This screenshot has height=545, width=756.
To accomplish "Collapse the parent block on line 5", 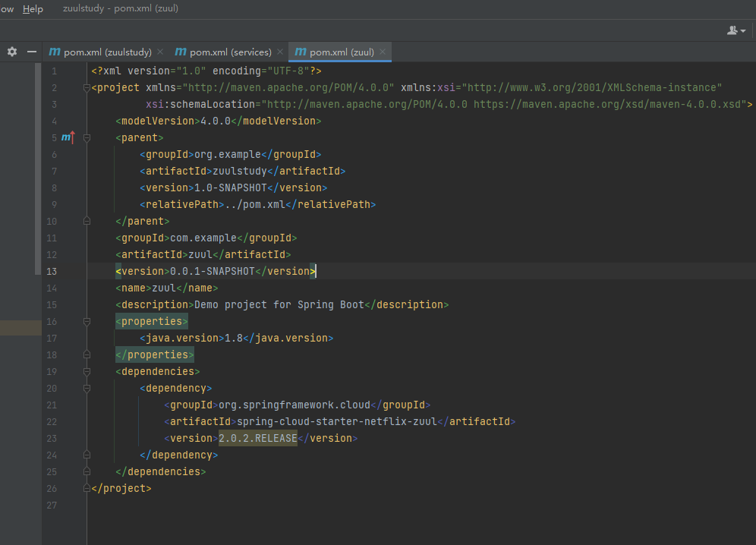I will (x=87, y=138).
